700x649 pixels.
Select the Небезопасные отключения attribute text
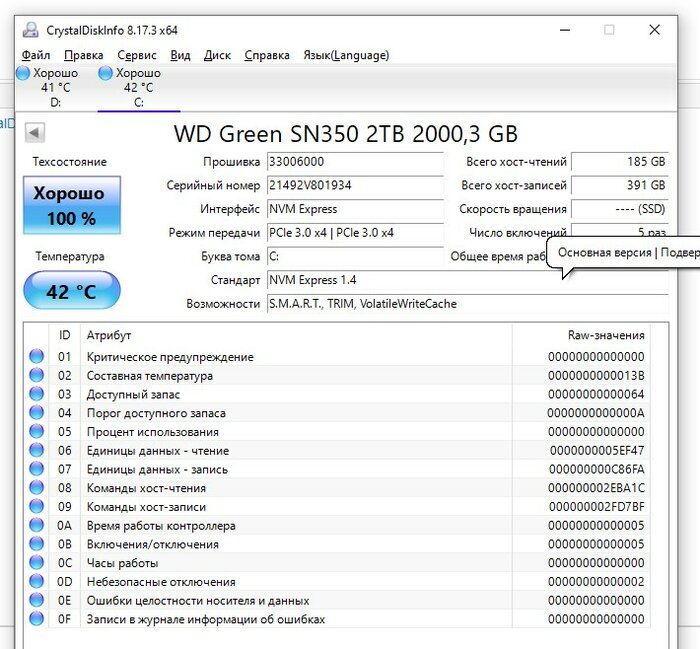161,582
